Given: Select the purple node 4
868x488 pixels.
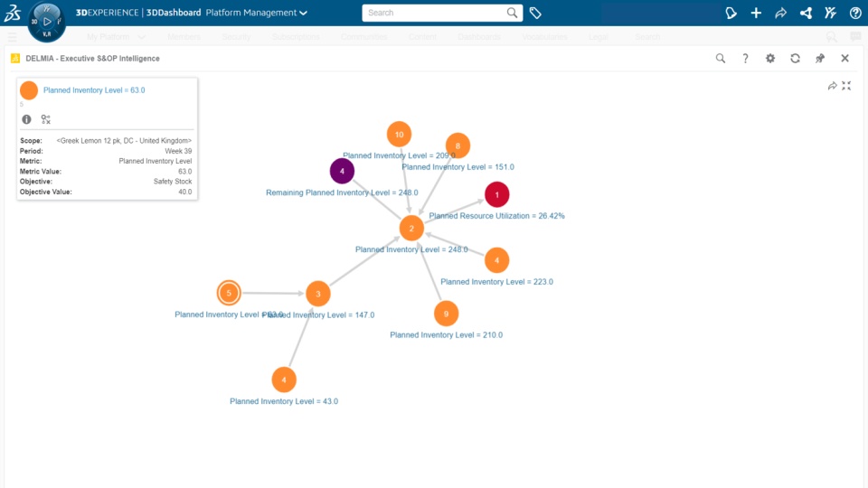Looking at the screenshot, I should tap(342, 171).
